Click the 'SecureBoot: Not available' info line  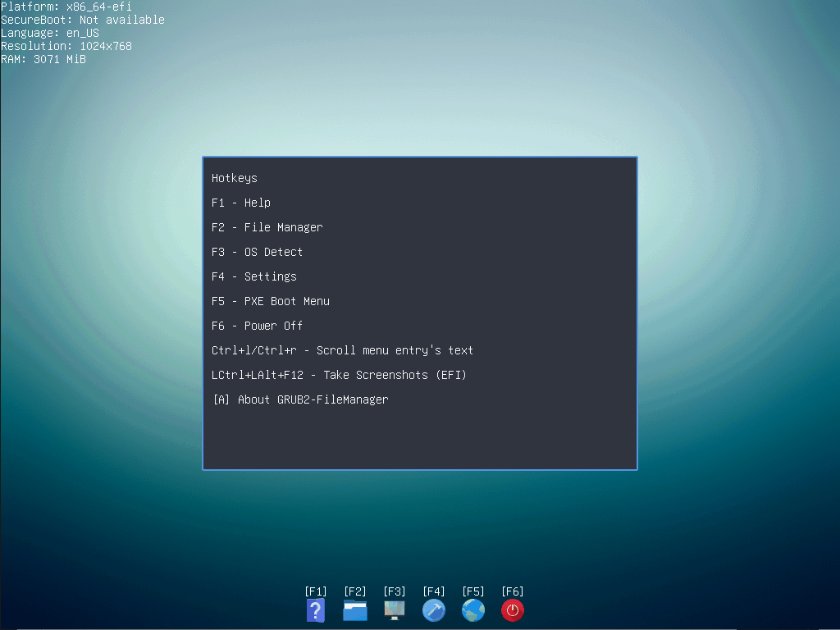click(83, 20)
